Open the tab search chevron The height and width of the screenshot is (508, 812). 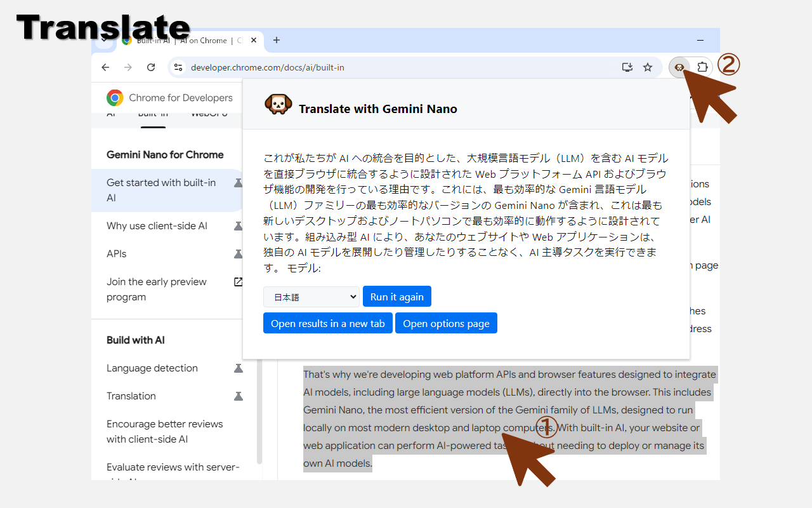pos(103,39)
